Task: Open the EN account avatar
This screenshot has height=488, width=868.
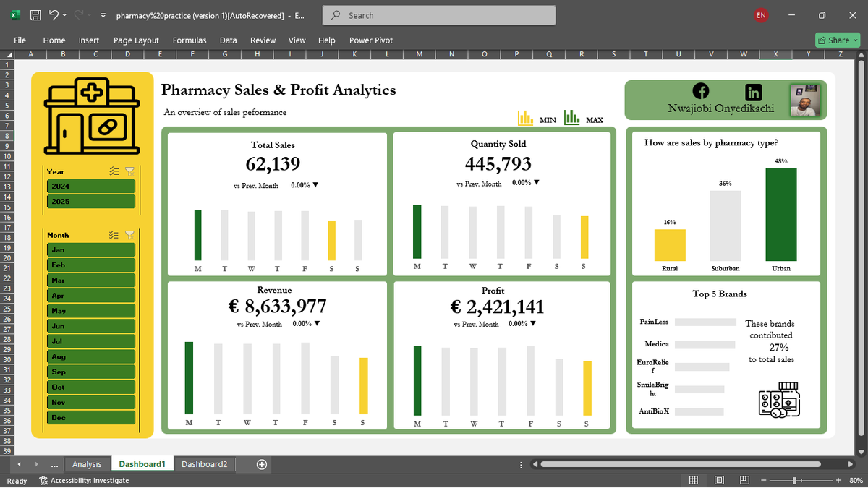Action: click(x=761, y=15)
